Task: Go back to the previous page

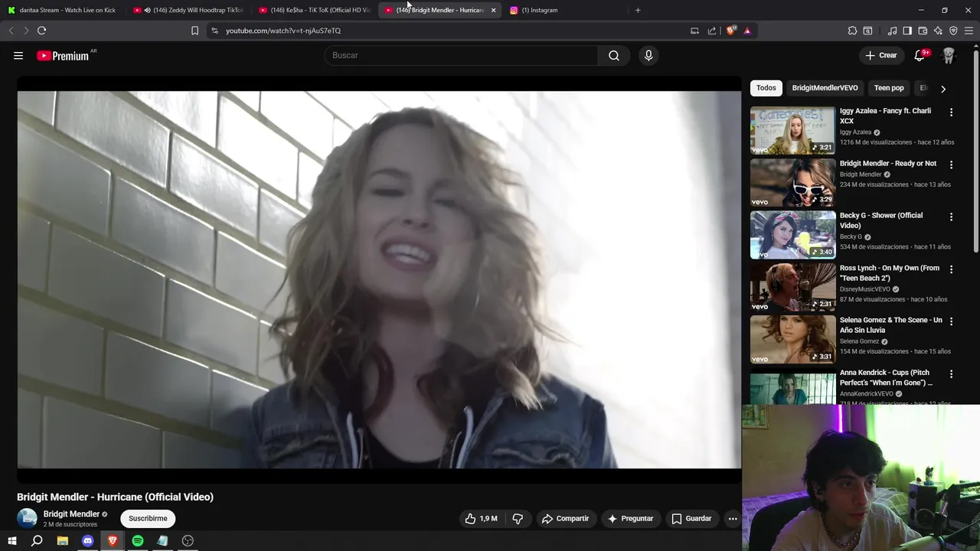Action: click(x=11, y=31)
